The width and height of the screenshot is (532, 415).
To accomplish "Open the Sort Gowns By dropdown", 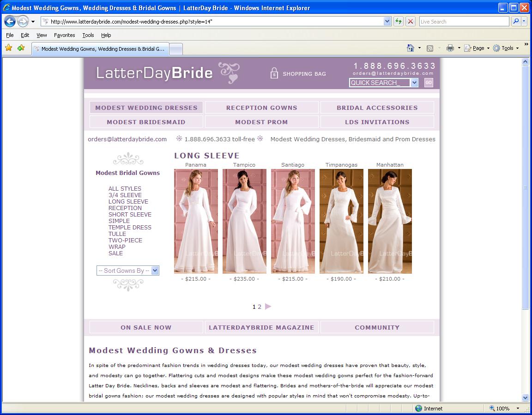I will [127, 271].
